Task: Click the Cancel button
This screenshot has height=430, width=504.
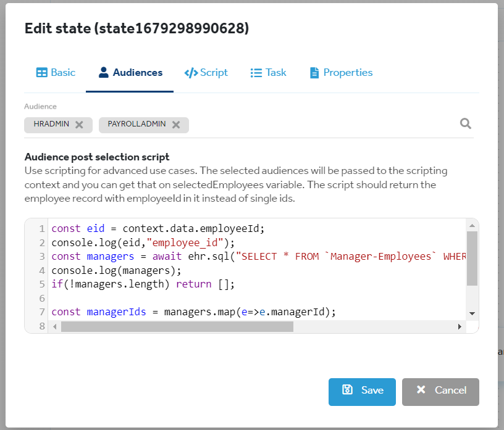Action: coord(440,392)
